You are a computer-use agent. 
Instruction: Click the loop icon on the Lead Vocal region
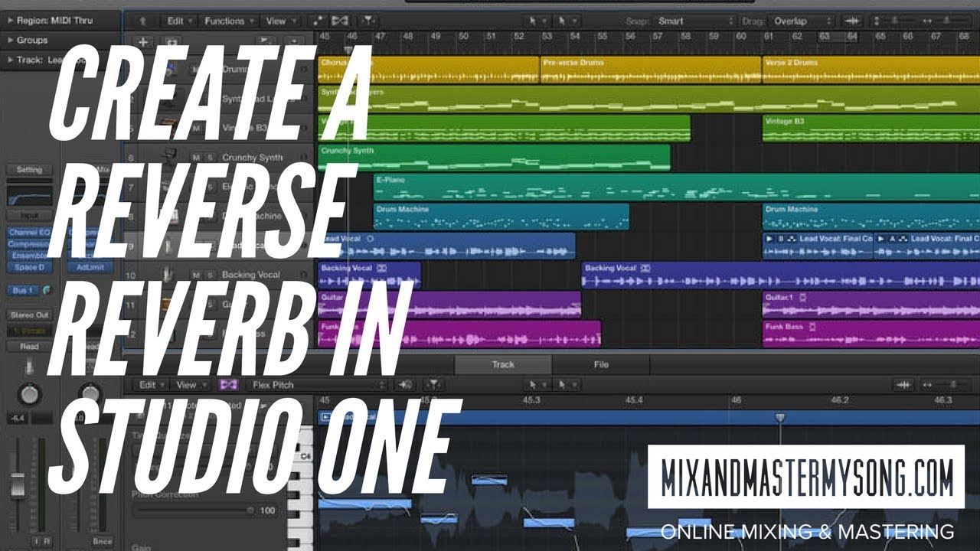pyautogui.click(x=370, y=239)
